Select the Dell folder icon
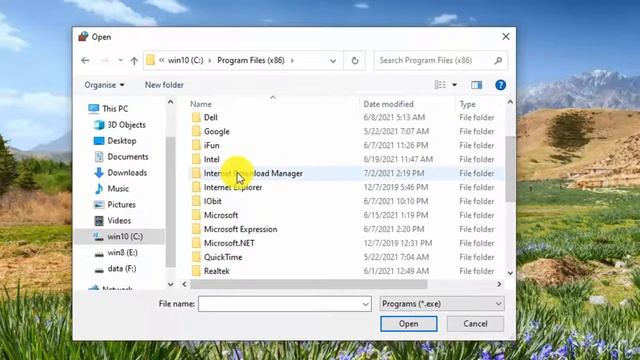 point(196,118)
